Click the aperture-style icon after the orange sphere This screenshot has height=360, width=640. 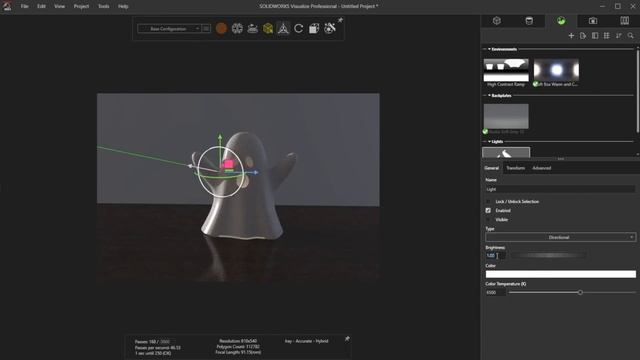237,28
